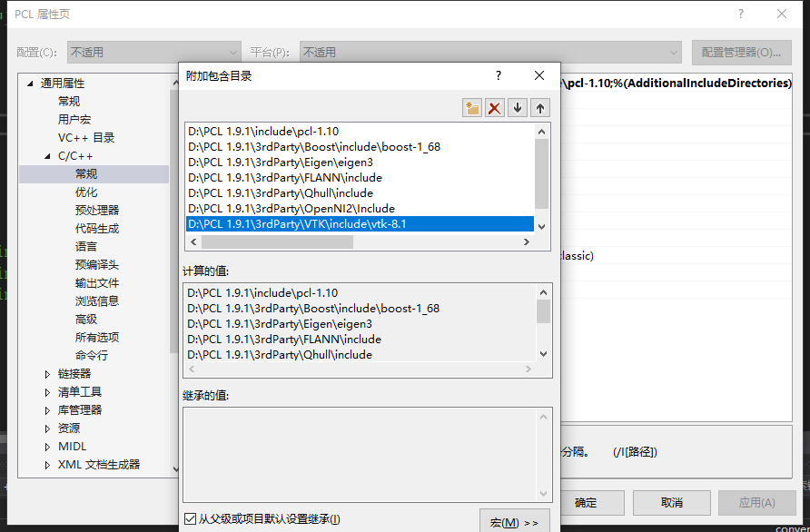Select 代码生成 tree item

click(97, 228)
